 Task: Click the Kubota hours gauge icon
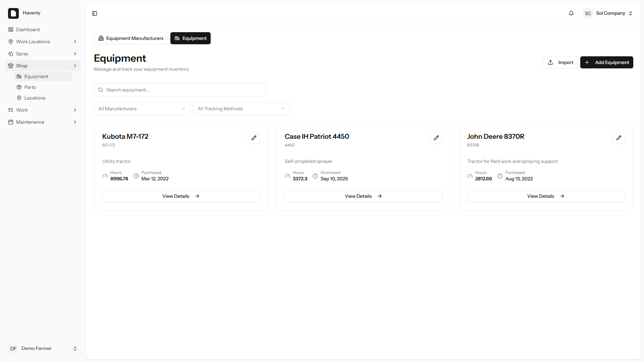click(x=105, y=176)
